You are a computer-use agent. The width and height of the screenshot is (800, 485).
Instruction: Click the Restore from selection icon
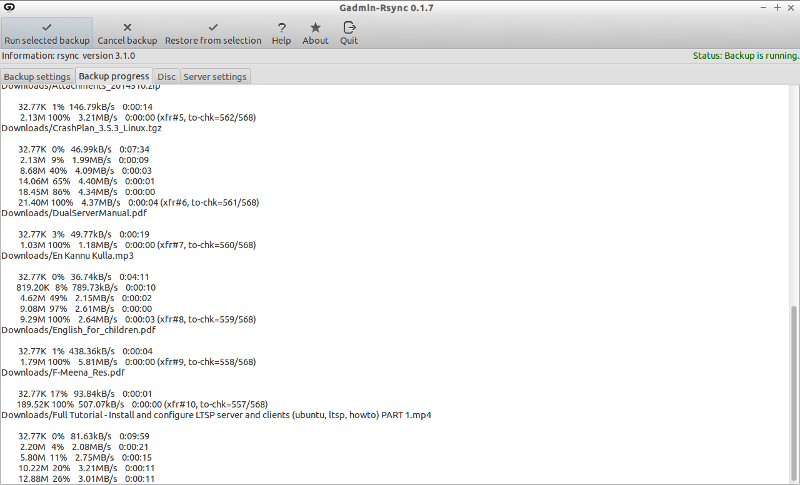point(213,27)
